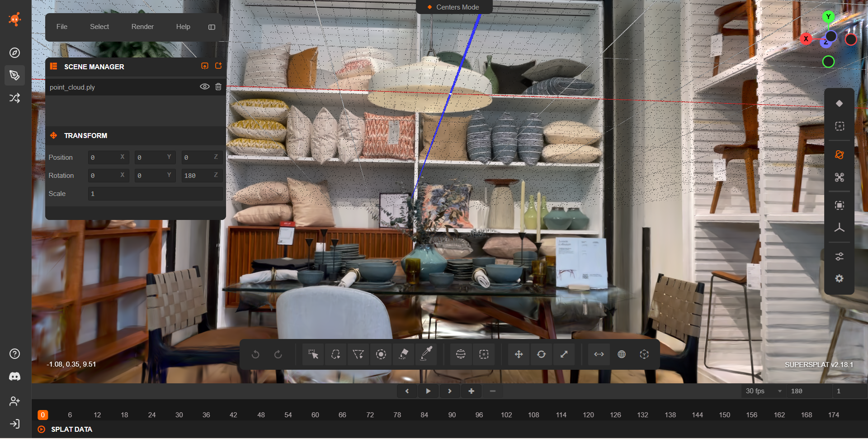Step to the previous frame

[x=407, y=391]
